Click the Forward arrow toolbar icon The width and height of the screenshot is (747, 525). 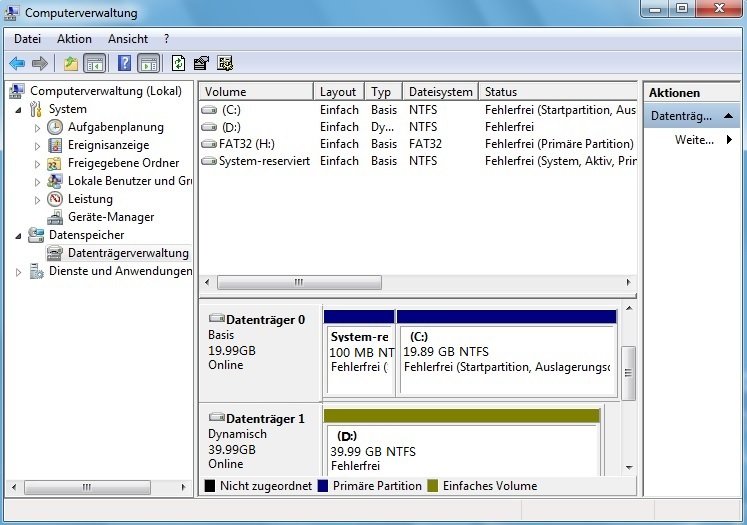(40, 63)
